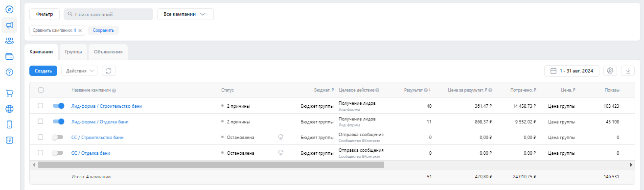This screenshot has height=190, width=644.
Task: Open the audiences people icon in sidebar
Action: pyautogui.click(x=9, y=41)
